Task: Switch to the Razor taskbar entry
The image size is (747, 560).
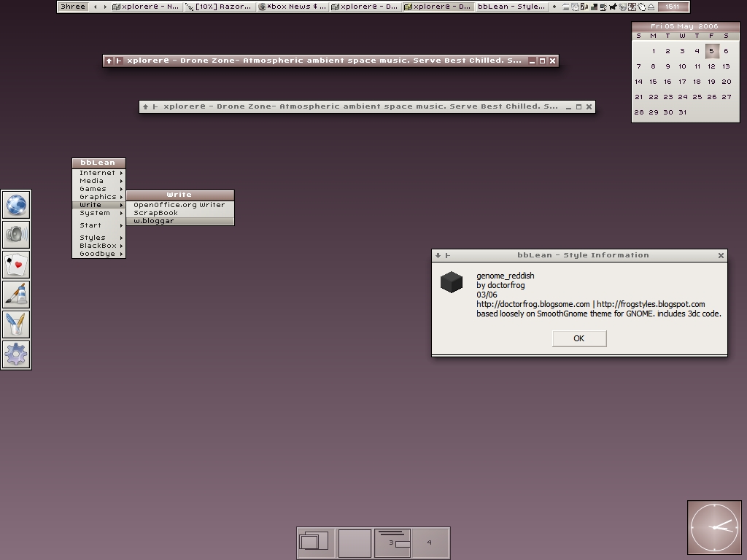Action: [x=219, y=7]
